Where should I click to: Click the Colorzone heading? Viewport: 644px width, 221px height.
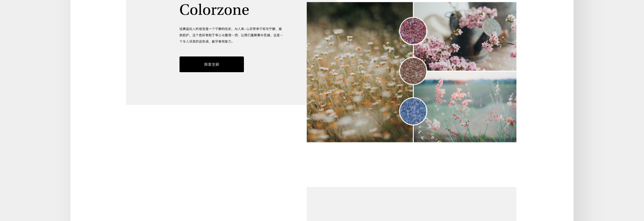tap(214, 10)
